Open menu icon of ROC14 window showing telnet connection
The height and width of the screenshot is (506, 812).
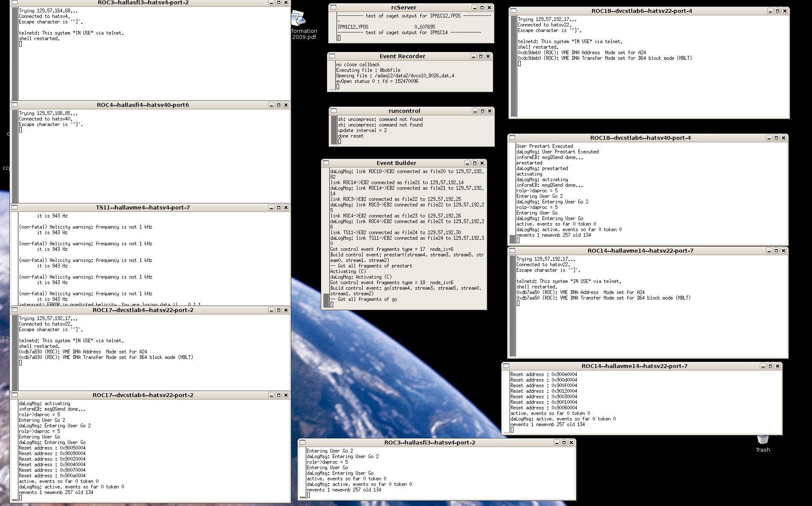pos(512,250)
